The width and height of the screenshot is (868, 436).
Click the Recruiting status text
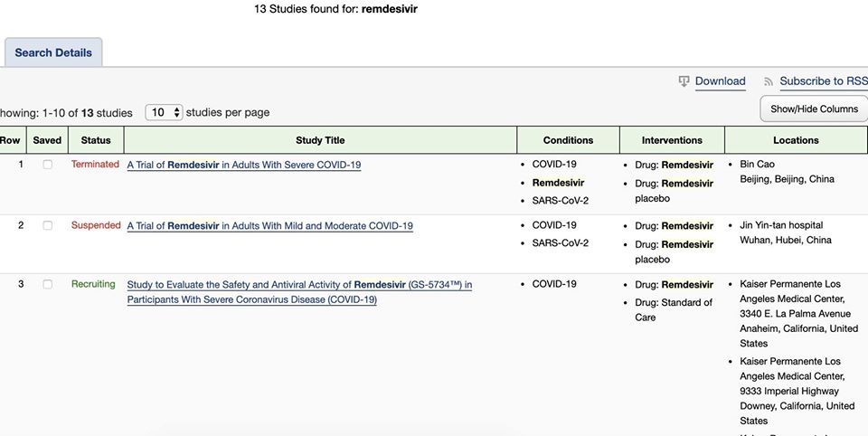click(93, 284)
